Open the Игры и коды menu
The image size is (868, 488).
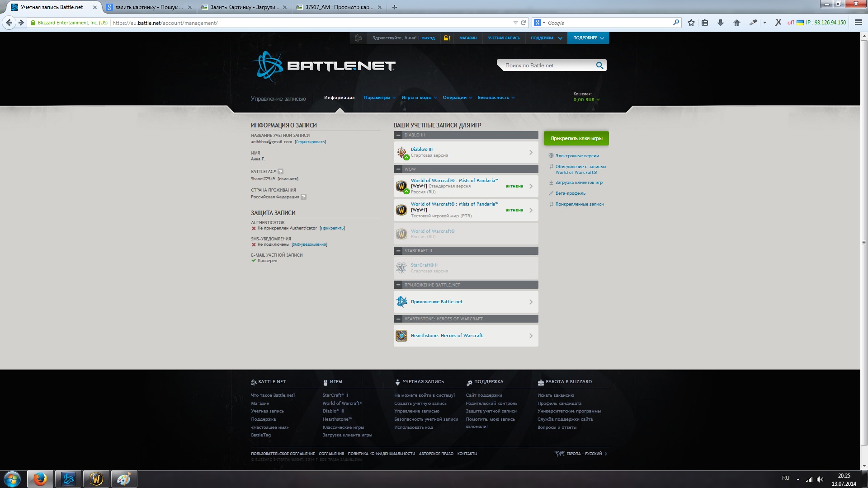click(x=419, y=98)
